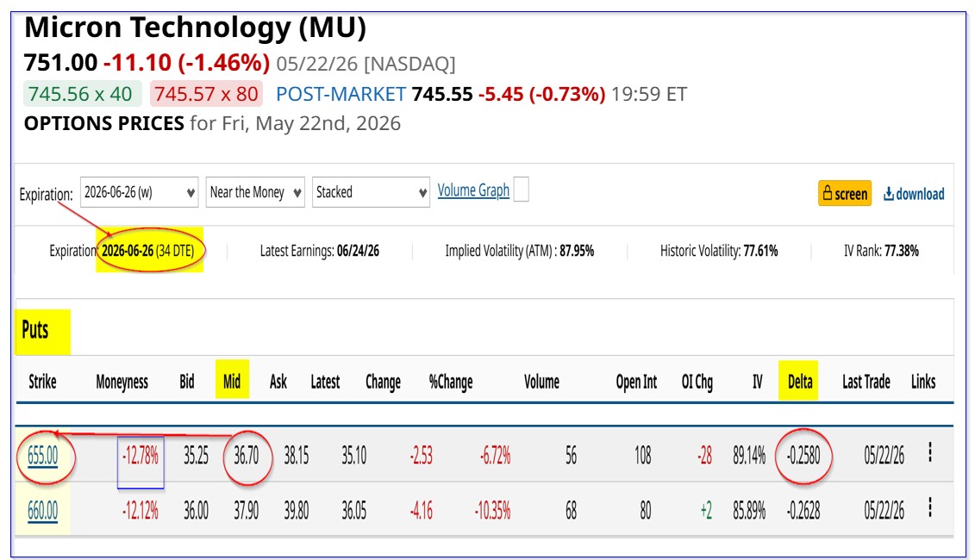Click volume value 56
Image resolution: width=975 pixels, height=560 pixels.
(571, 457)
